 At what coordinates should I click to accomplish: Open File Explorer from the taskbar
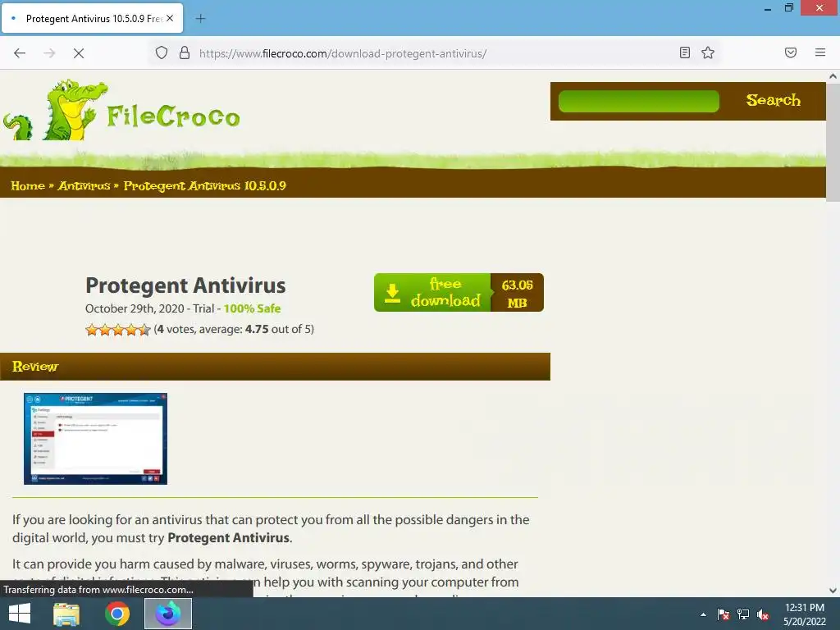(66, 614)
